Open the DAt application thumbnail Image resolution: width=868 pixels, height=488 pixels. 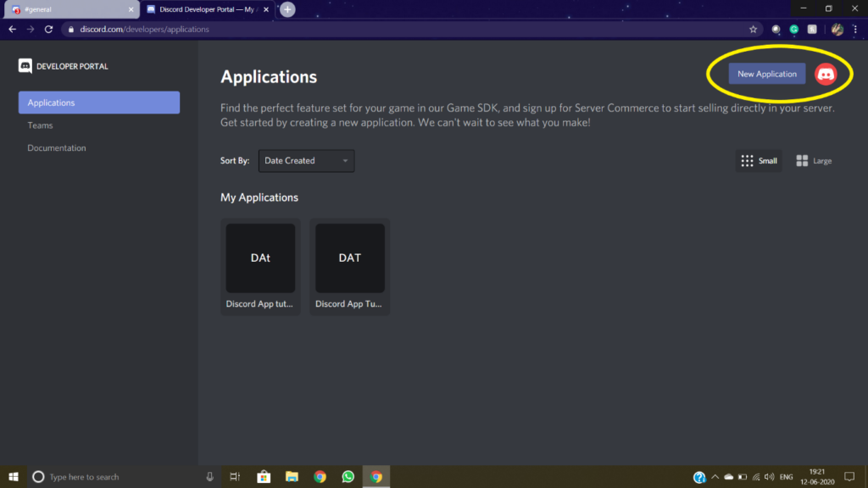pos(260,258)
